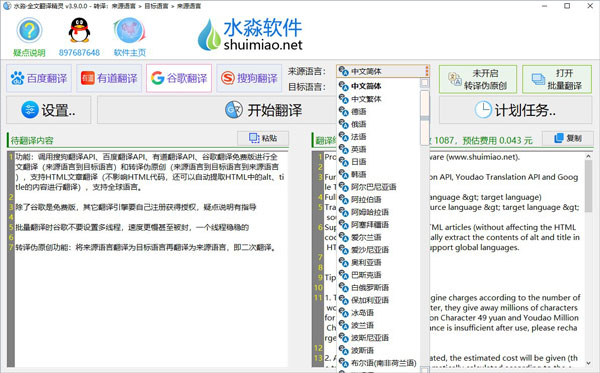Select the 谷歌翻译 engine button
The height and width of the screenshot is (373, 600).
click(x=179, y=78)
